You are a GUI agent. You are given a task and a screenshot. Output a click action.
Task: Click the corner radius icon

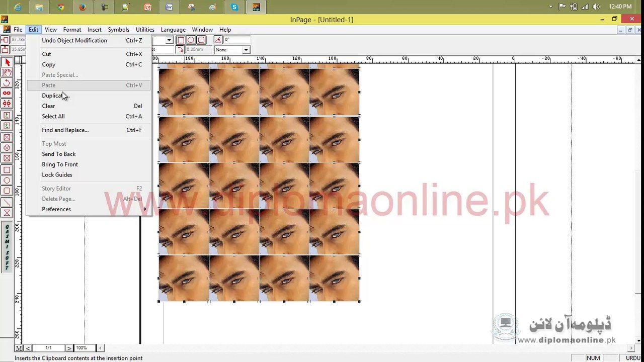coord(180,50)
